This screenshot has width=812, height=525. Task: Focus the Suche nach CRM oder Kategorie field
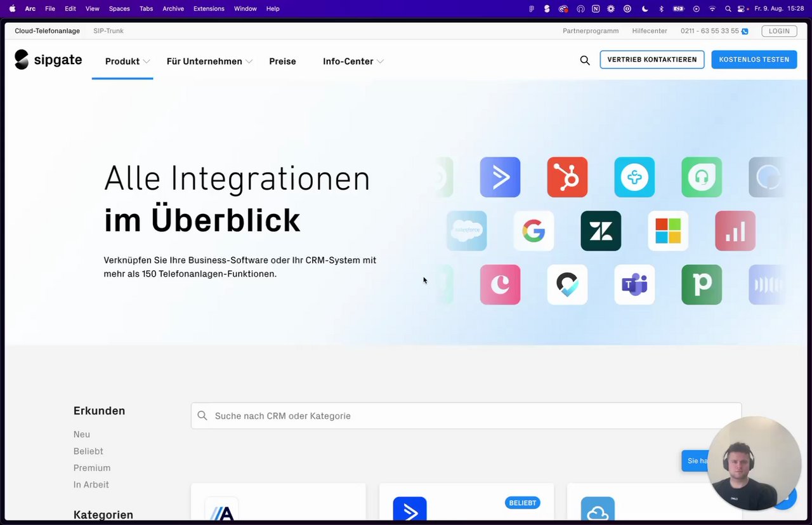pos(466,416)
